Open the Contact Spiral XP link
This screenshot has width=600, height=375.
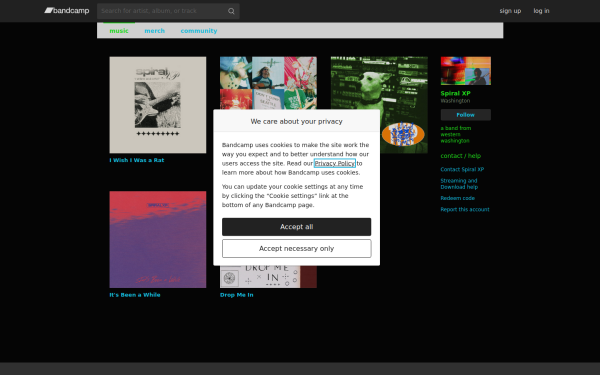pyautogui.click(x=462, y=169)
